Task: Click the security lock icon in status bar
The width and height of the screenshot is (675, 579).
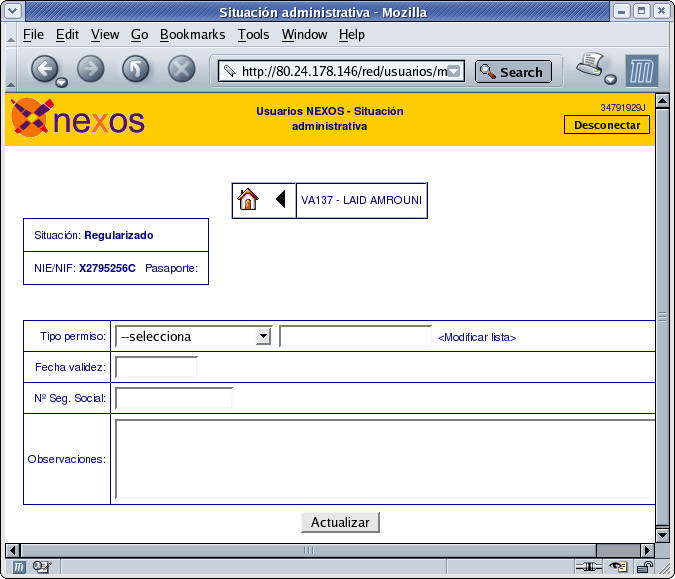Action: click(644, 567)
